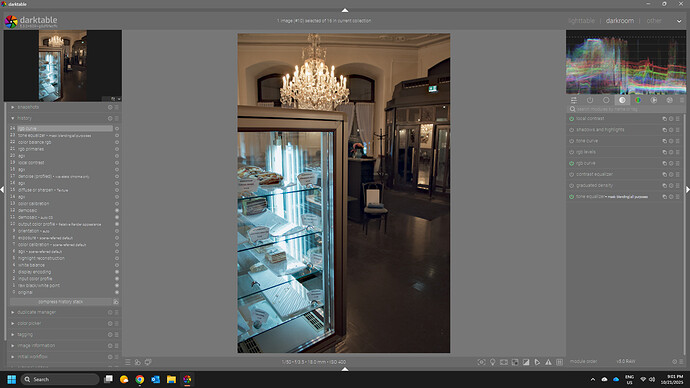Enable the tone curve module

tap(572, 141)
